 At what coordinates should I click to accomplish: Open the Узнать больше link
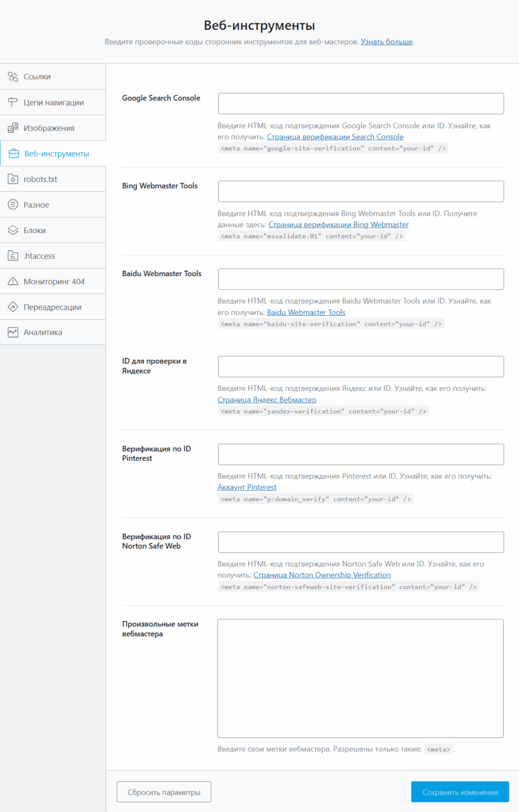pos(386,42)
